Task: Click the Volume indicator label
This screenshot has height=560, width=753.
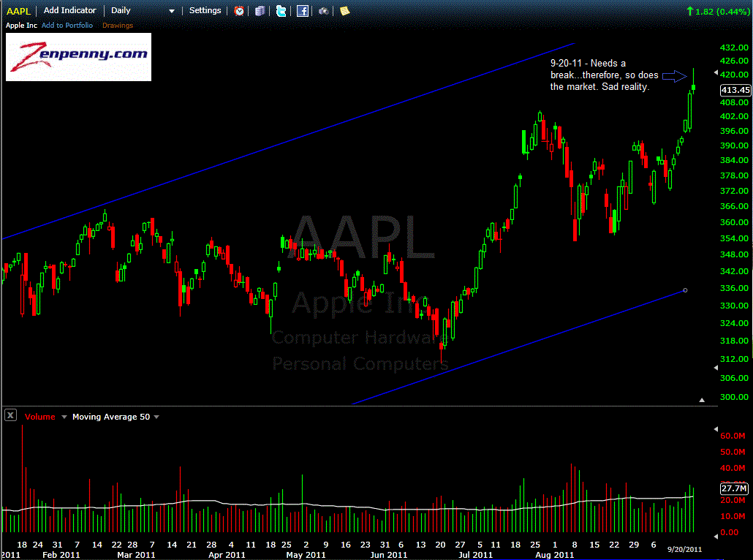Action: click(x=40, y=417)
